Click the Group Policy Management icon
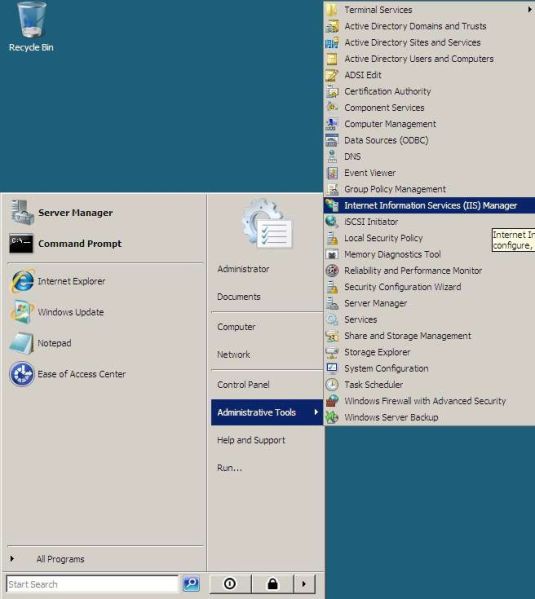The height and width of the screenshot is (599, 535). tap(332, 189)
